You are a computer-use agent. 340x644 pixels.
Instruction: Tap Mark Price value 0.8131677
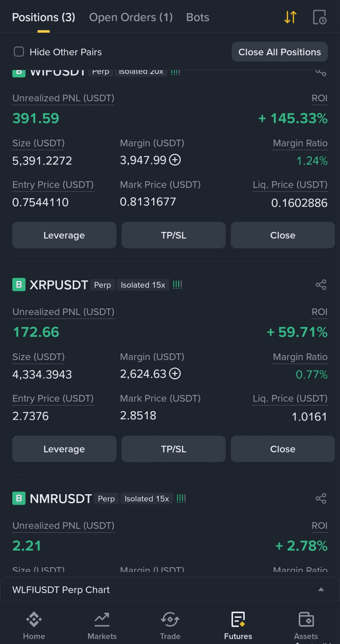click(148, 202)
